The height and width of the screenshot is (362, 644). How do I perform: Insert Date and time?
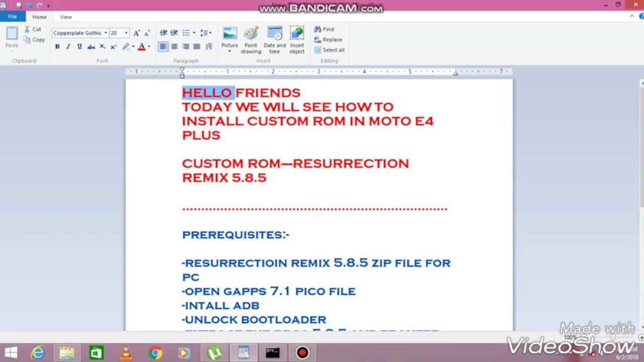275,40
